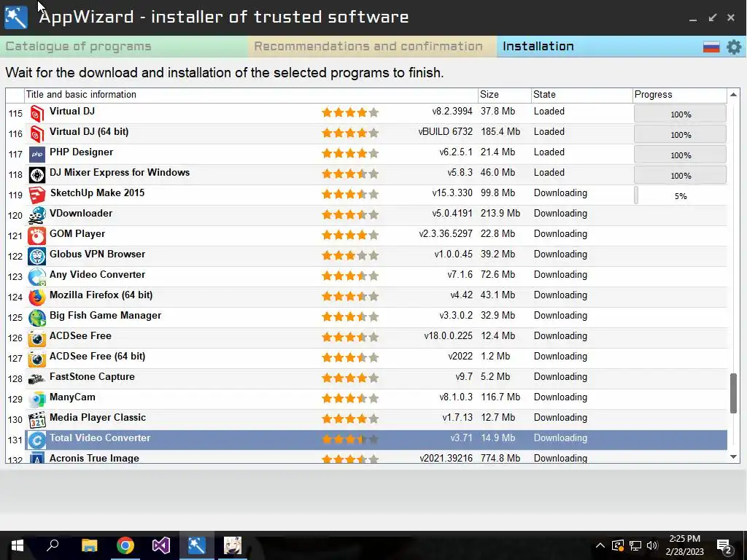
Task: Click the Virtual DJ row 115 icon
Action: pos(36,113)
